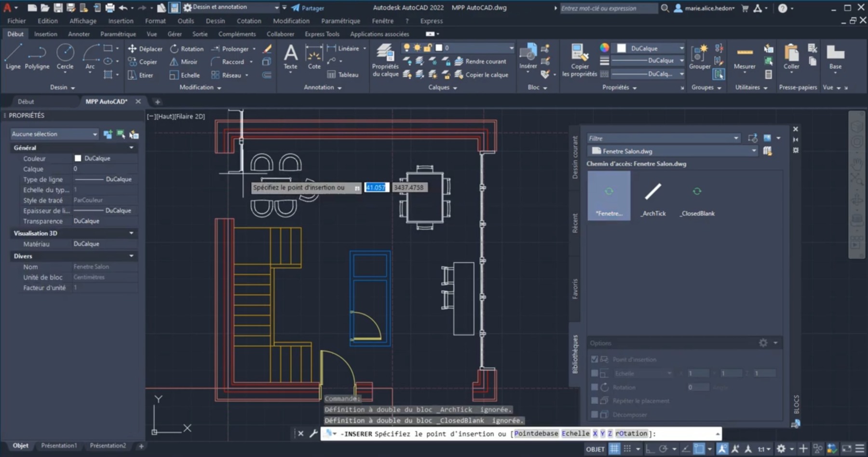The image size is (868, 457).
Task: Select the Cote dimension tool
Action: tap(314, 57)
